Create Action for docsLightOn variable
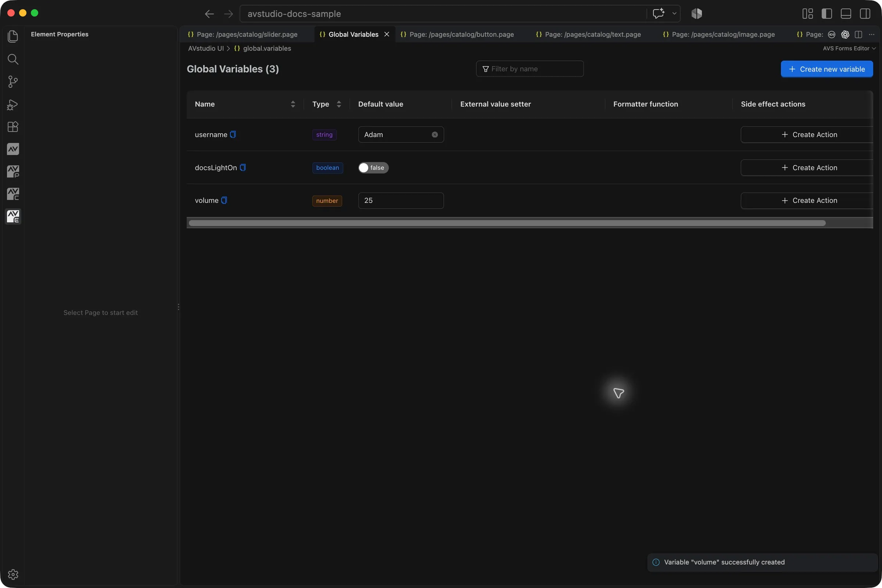The image size is (882, 588). [x=807, y=168]
